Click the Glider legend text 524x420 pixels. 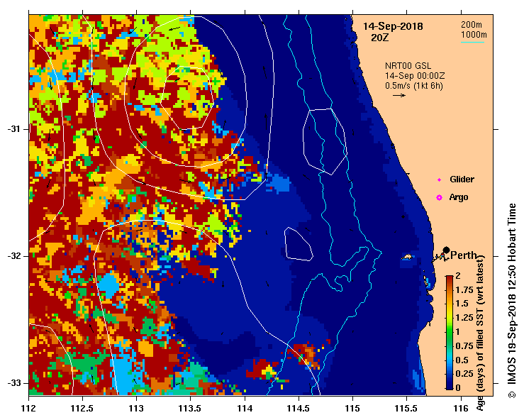tap(462, 179)
